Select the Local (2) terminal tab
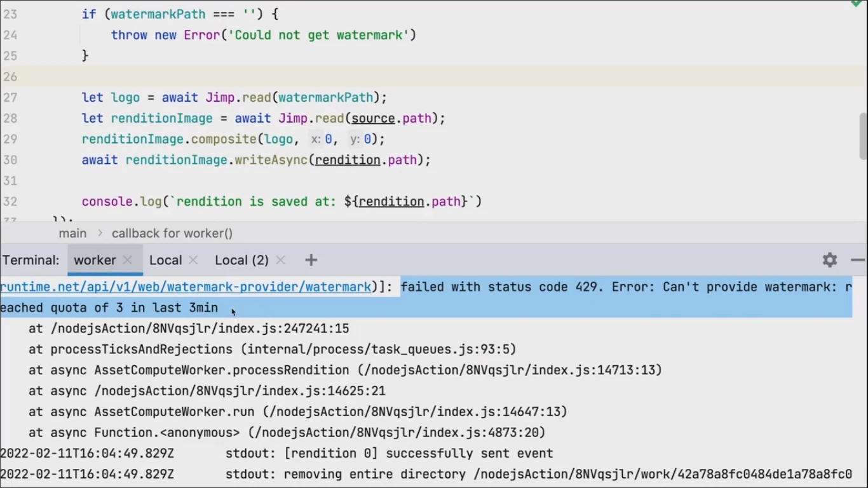868x488 pixels. click(241, 260)
